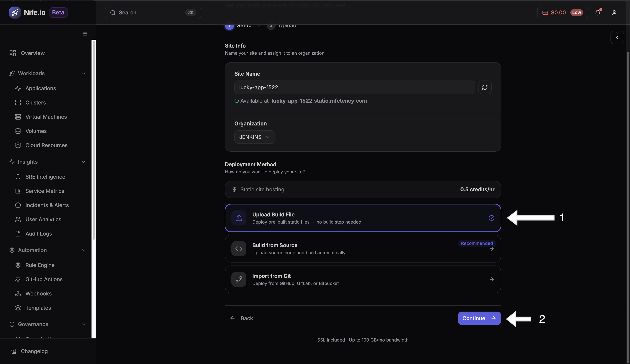The height and width of the screenshot is (364, 630).
Task: Collapse the Insights section
Action: pyautogui.click(x=83, y=162)
